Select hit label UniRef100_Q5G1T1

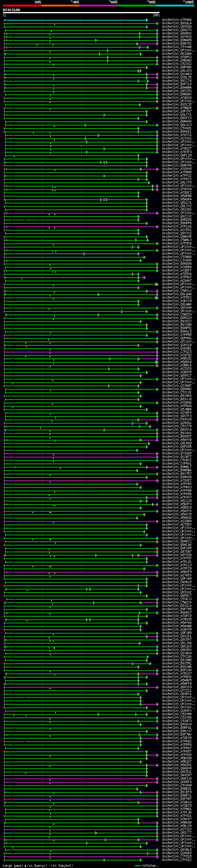click(177, 203)
